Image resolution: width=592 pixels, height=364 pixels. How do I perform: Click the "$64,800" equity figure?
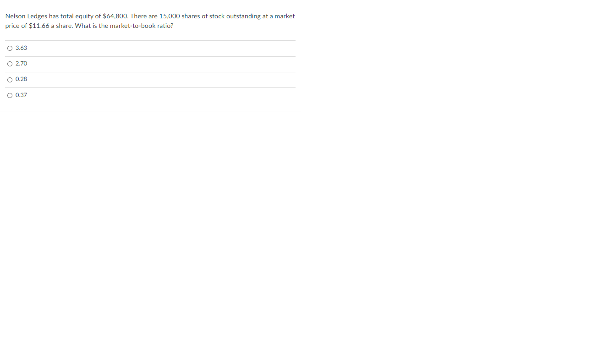point(115,16)
